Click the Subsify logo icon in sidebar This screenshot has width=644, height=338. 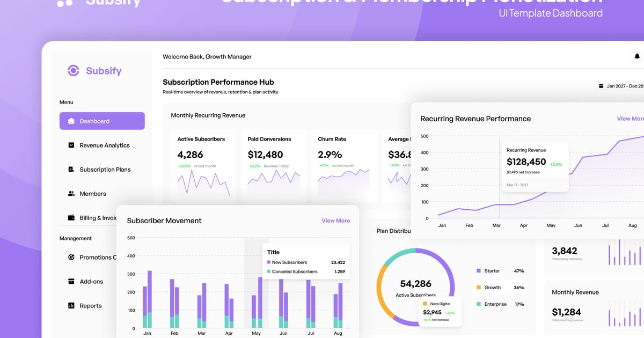[73, 71]
